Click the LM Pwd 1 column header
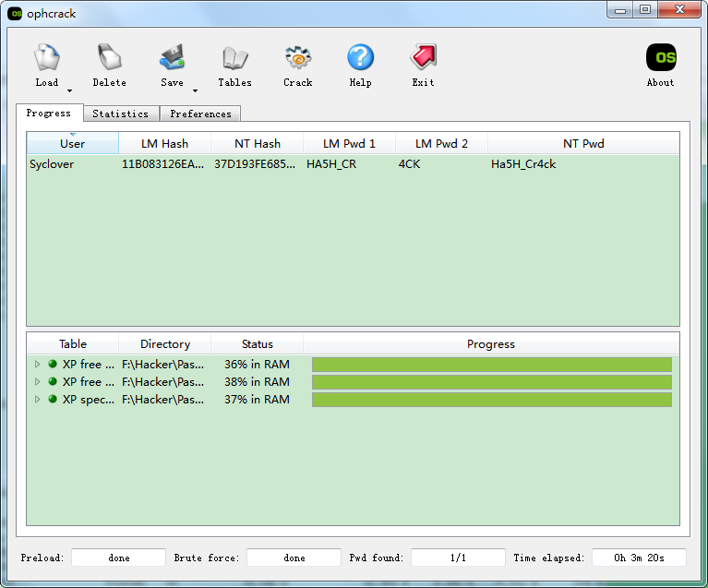Image resolution: width=708 pixels, height=588 pixels. pyautogui.click(x=349, y=144)
